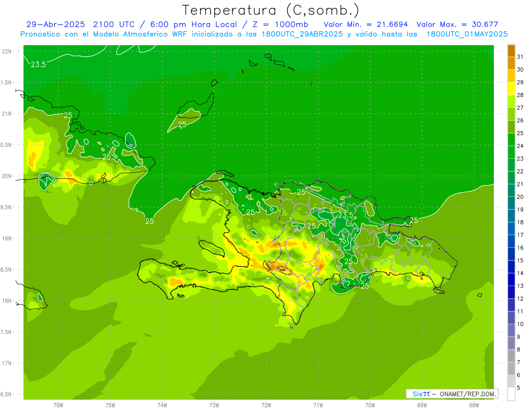This screenshot has width=532, height=411.
Task: Click the SisTT ONAMET/REP.DOM. logo box
Action: pos(452,394)
